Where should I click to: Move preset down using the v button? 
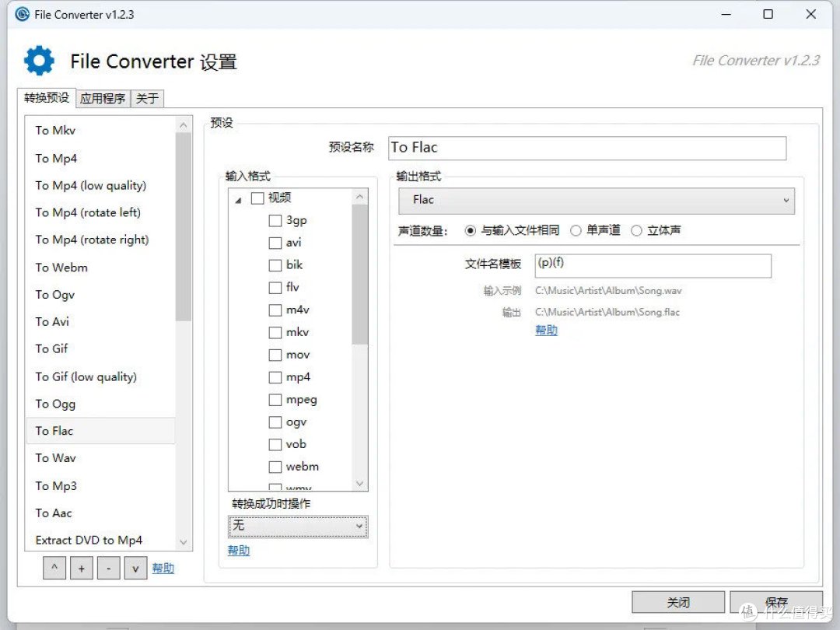tap(135, 568)
